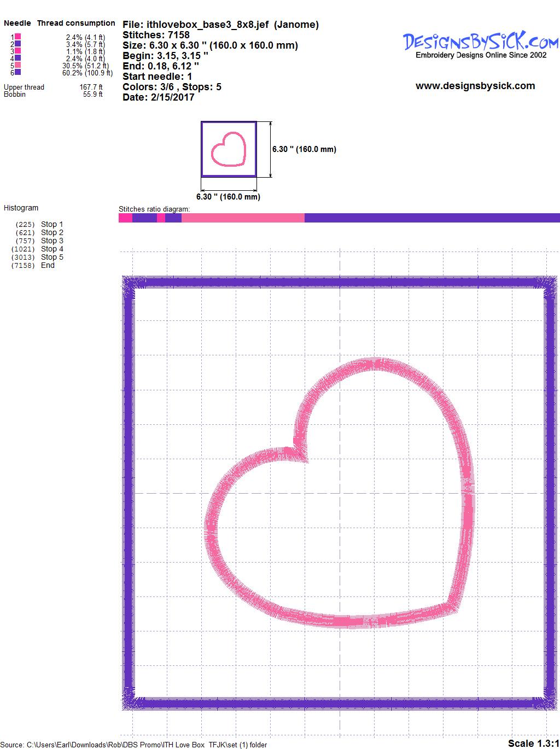Select needle 2 purple color swatch
The height and width of the screenshot is (749, 560).
pyautogui.click(x=18, y=44)
